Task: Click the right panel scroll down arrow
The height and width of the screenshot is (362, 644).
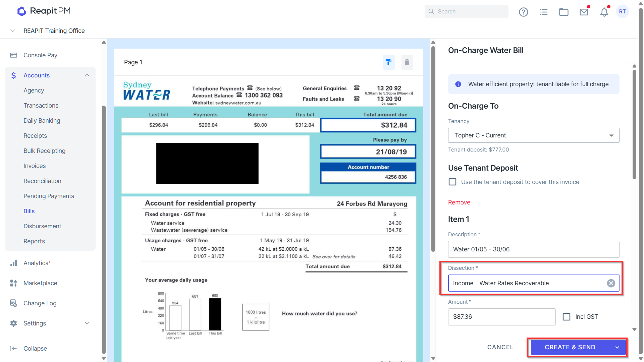Action: pyautogui.click(x=634, y=329)
